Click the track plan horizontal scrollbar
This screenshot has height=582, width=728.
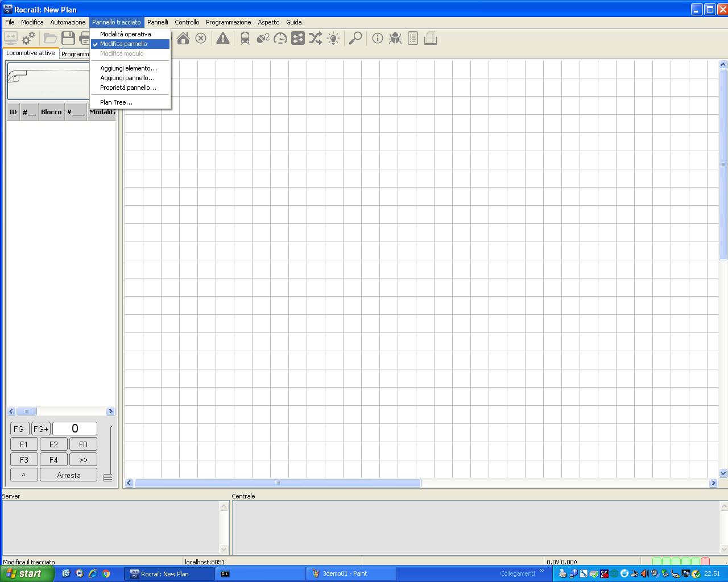278,483
